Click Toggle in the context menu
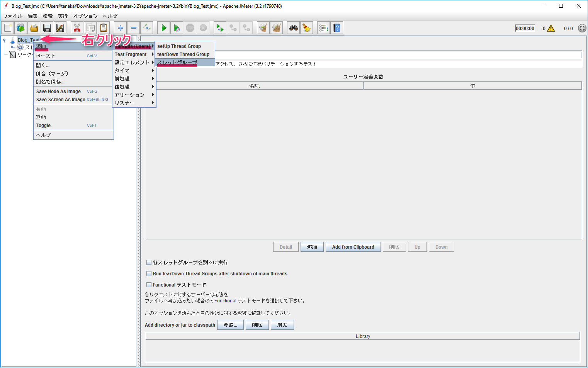Viewport: 588px width, 368px height. 73,125
